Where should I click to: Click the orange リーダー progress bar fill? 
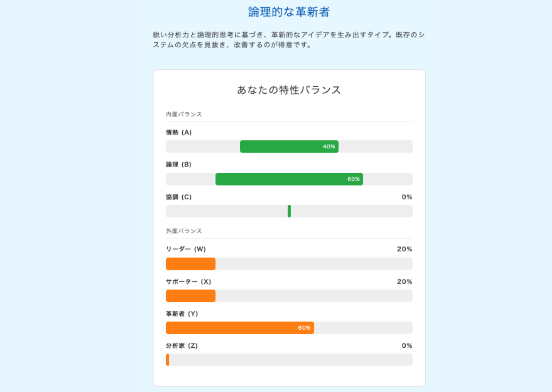click(191, 264)
